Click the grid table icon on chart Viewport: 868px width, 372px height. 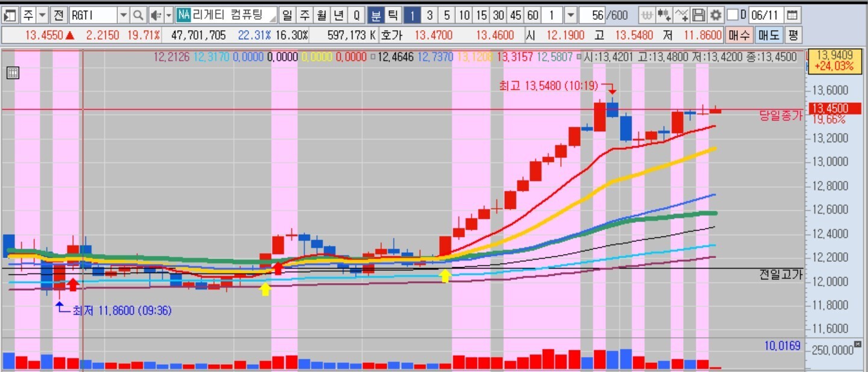(13, 73)
